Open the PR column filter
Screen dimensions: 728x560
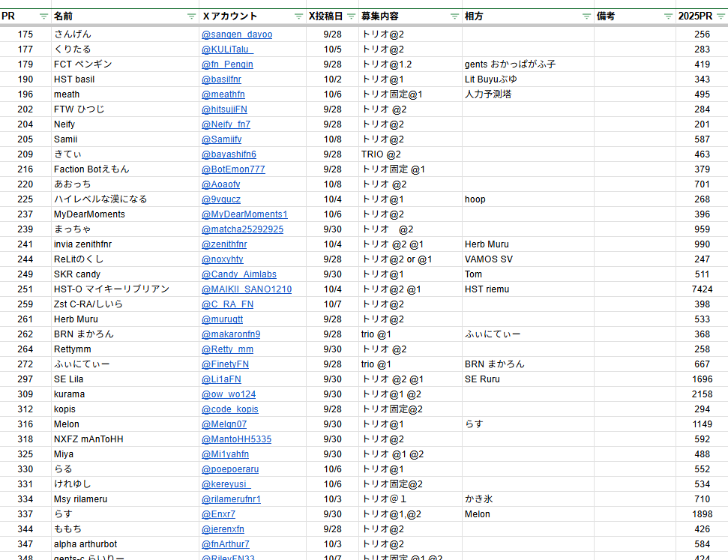(x=43, y=16)
